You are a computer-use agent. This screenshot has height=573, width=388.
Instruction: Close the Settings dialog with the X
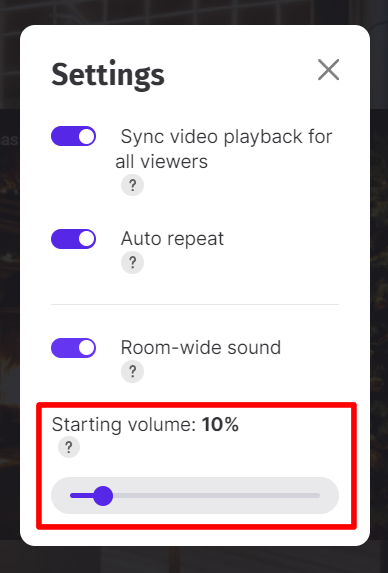(x=328, y=69)
